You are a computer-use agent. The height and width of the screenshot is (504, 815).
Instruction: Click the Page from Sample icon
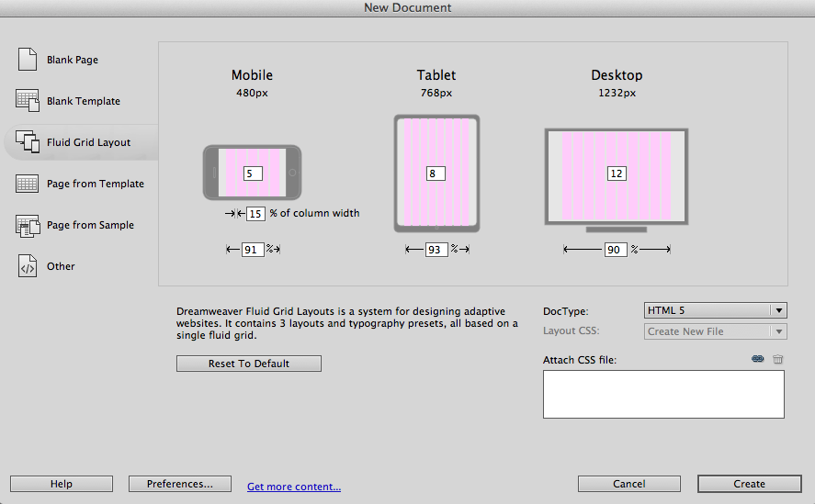[x=27, y=225]
